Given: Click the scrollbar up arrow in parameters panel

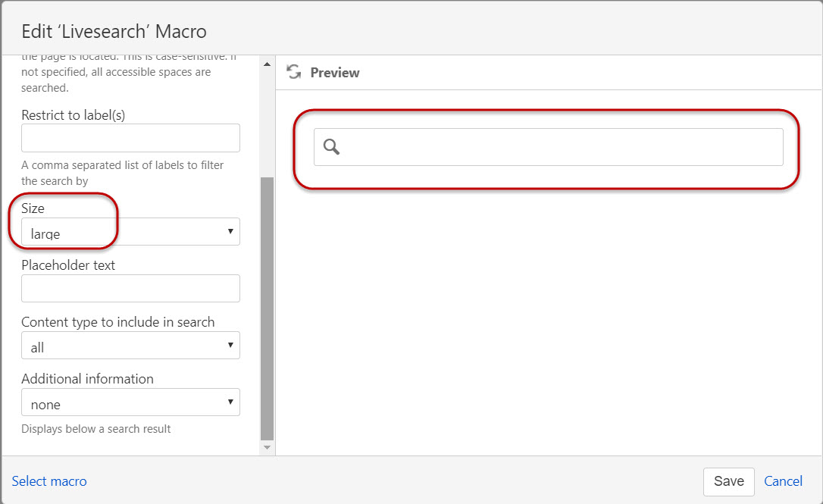Looking at the screenshot, I should point(268,64).
